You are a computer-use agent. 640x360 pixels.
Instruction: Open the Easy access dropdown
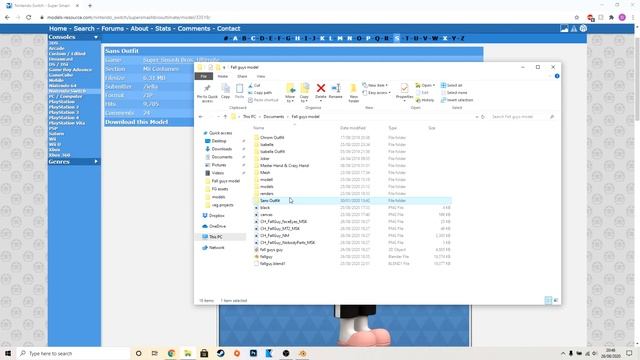376,93
